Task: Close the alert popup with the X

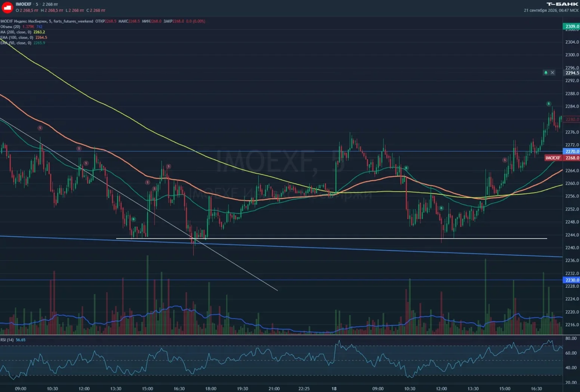Action: tap(552, 72)
